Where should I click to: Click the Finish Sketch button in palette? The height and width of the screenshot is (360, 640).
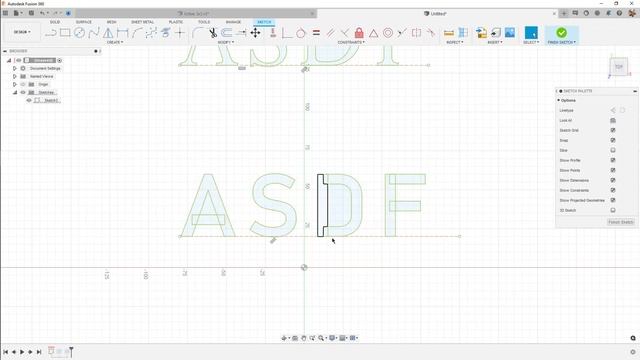621,222
